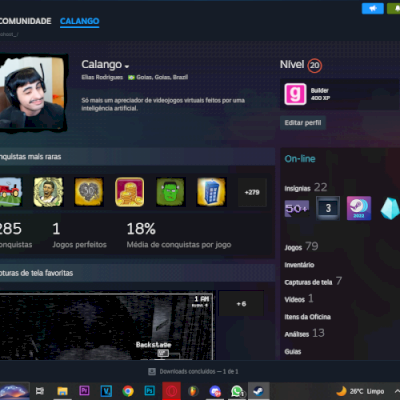400x400 pixels.
Task: Click the Steam icon in the taskbar
Action: point(259,391)
